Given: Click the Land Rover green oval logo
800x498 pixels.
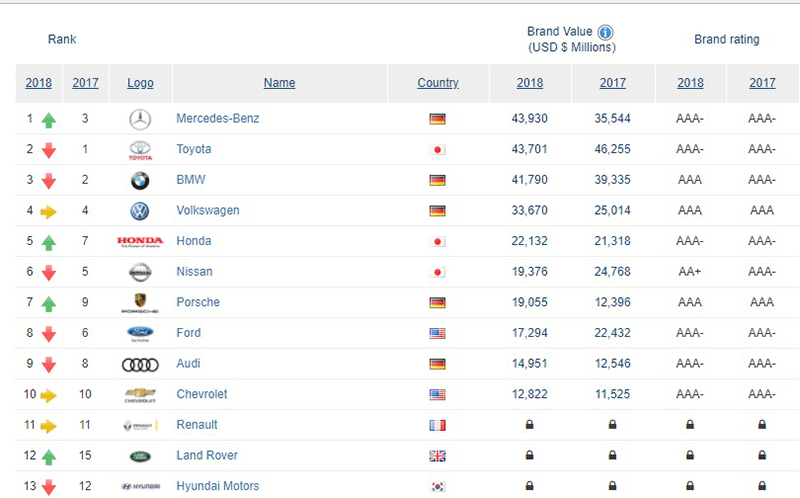Looking at the screenshot, I should [x=140, y=456].
